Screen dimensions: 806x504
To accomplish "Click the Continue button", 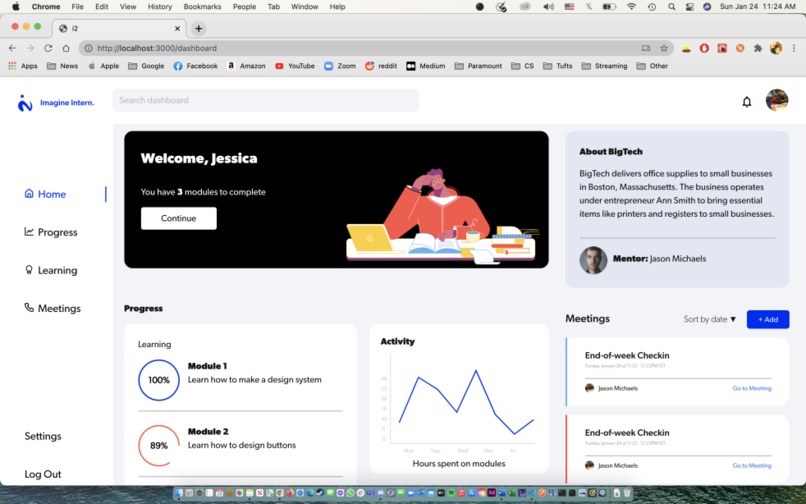I will click(178, 218).
